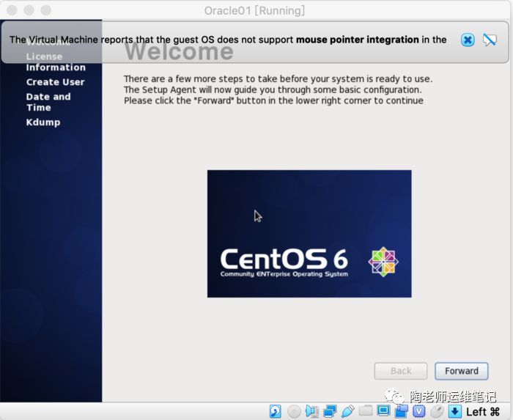This screenshot has width=513, height=420.
Task: Open the optical drive status icon
Action: tap(294, 411)
